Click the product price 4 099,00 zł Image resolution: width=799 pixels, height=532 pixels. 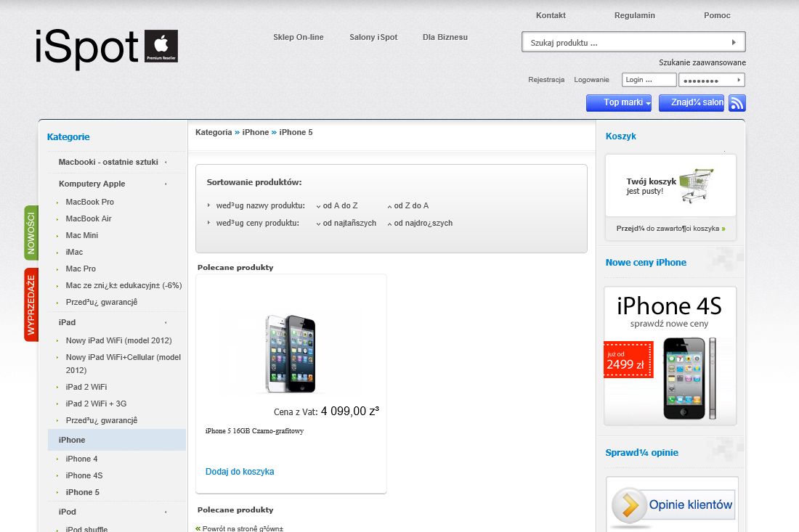[x=349, y=412]
